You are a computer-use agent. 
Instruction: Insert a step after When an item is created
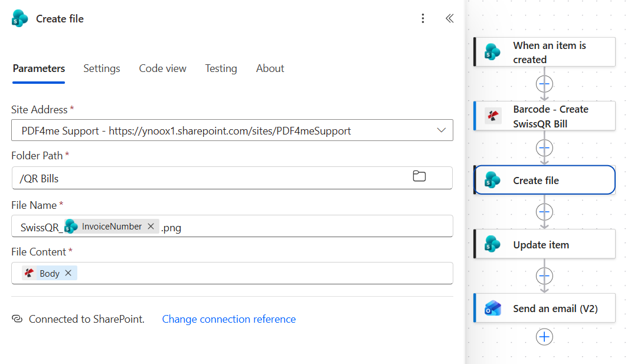click(544, 84)
